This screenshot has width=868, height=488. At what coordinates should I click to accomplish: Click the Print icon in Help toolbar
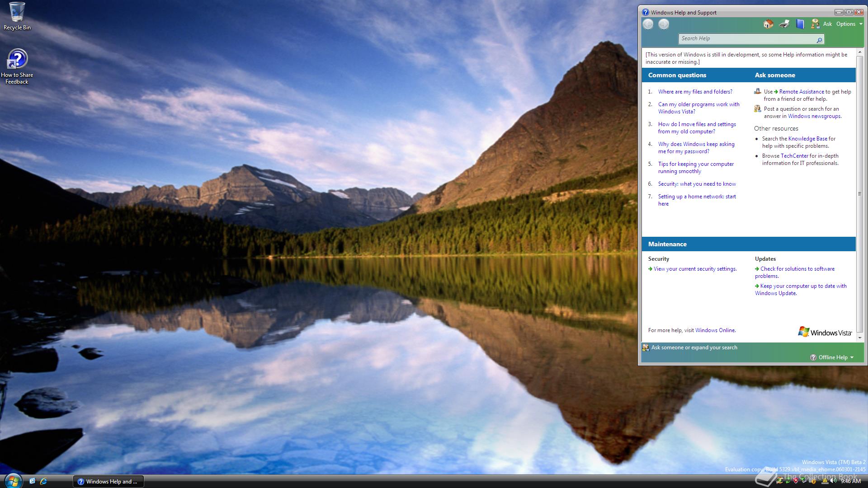pyautogui.click(x=784, y=24)
